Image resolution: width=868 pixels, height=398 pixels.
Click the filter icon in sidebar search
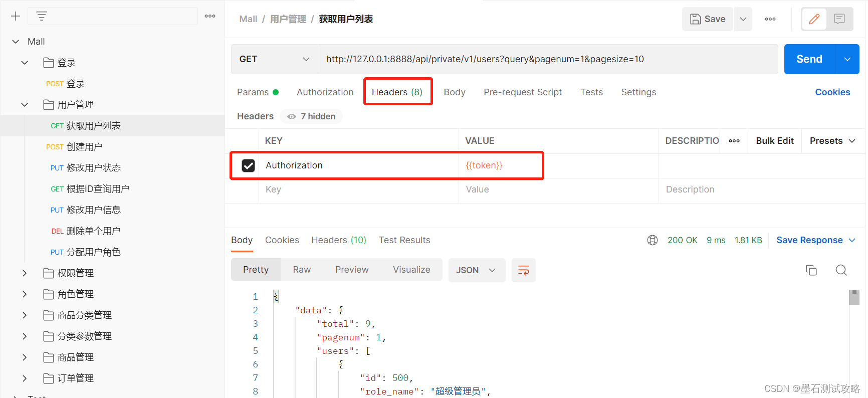coord(42,16)
